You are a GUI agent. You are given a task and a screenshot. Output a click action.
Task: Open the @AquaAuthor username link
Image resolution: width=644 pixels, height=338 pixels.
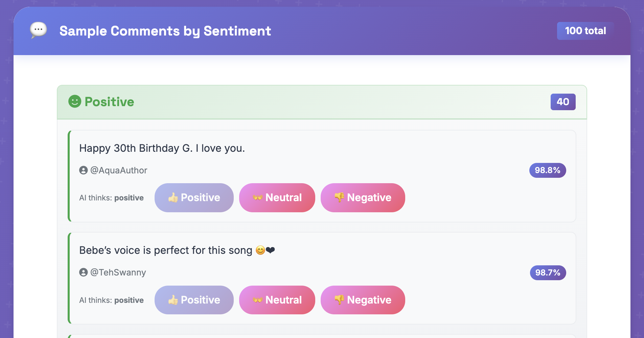pyautogui.click(x=119, y=170)
